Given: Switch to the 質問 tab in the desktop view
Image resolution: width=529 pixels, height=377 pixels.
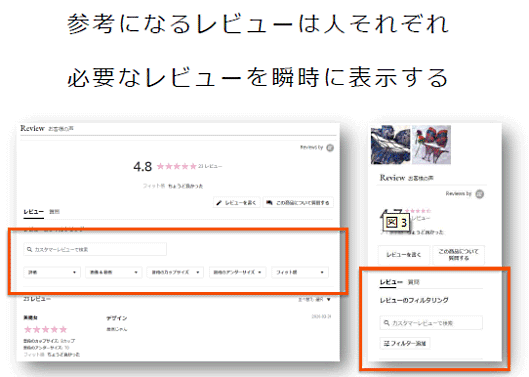Looking at the screenshot, I should pyautogui.click(x=54, y=212).
